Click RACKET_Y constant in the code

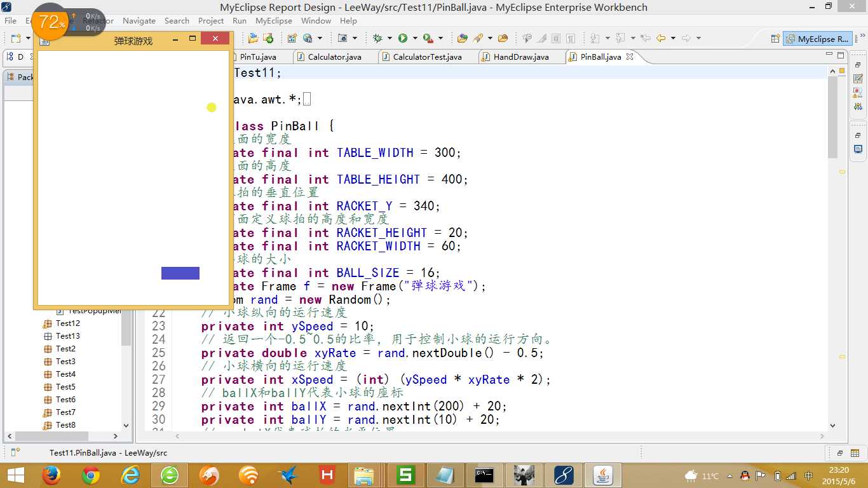[365, 206]
